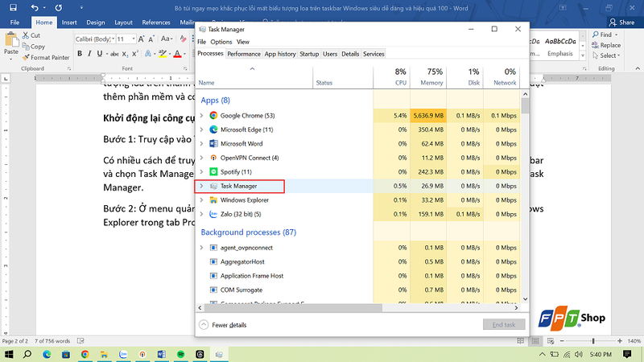The width and height of the screenshot is (644, 362).
Task: Expand the Google Chrome (53) process group
Action: [x=202, y=116]
